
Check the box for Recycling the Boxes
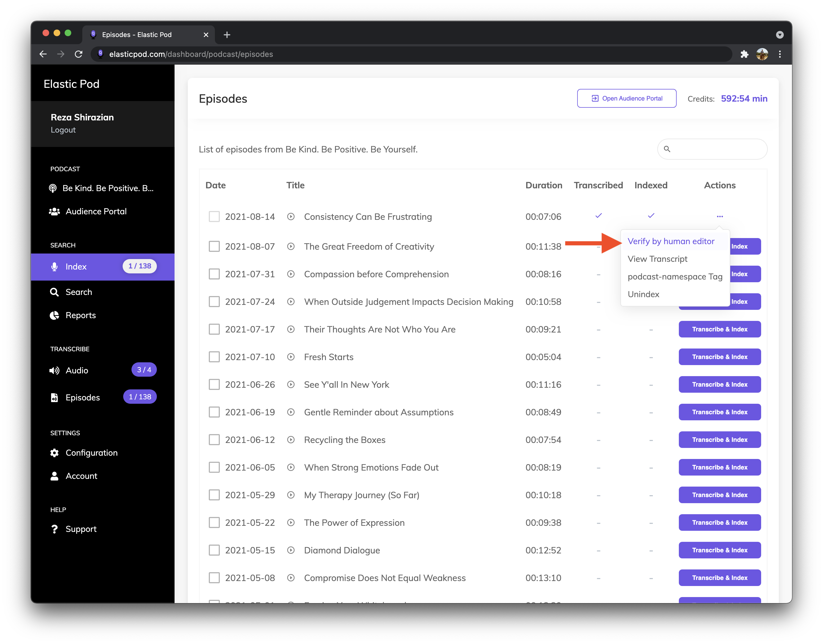click(x=214, y=440)
